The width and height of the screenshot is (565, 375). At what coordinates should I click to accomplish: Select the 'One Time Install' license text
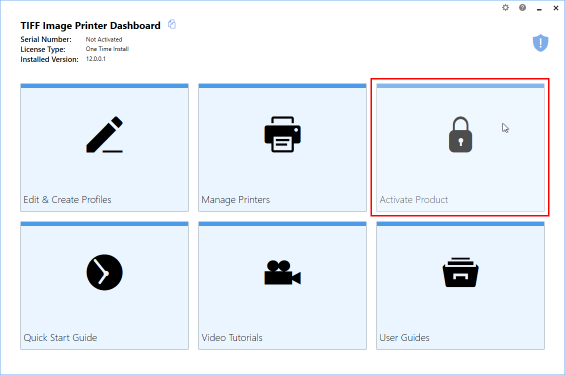point(107,49)
